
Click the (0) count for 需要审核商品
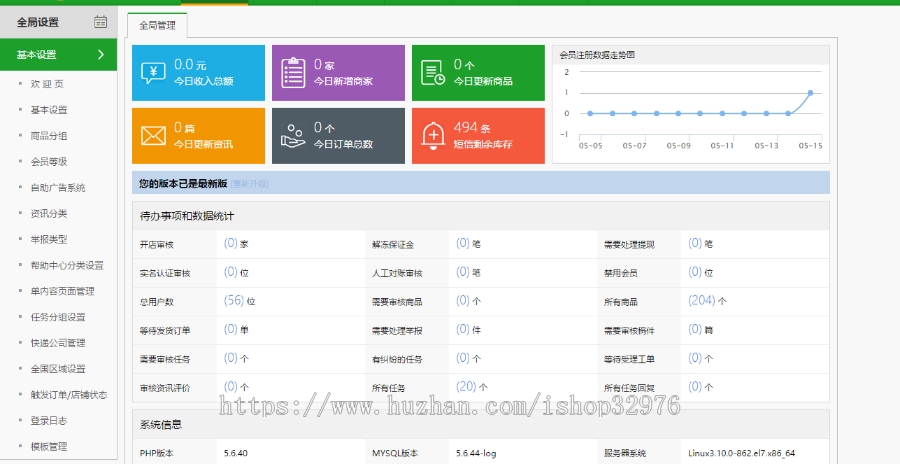tap(463, 300)
